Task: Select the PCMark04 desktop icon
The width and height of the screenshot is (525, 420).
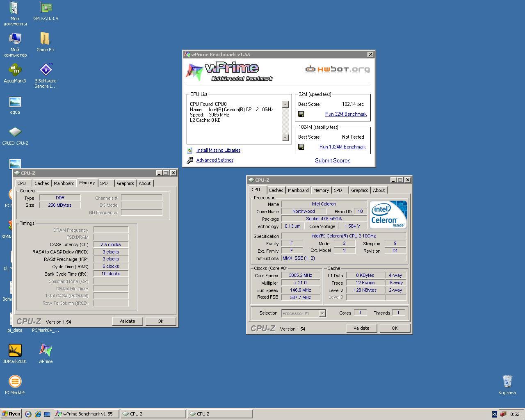Action: coord(15,385)
